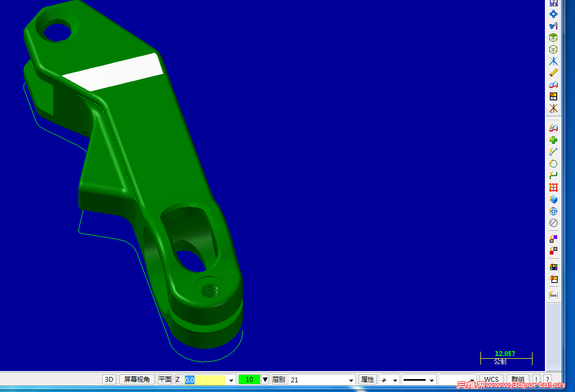Open the multicolor palette grid icon
This screenshot has height=392, width=575.
point(554,267)
